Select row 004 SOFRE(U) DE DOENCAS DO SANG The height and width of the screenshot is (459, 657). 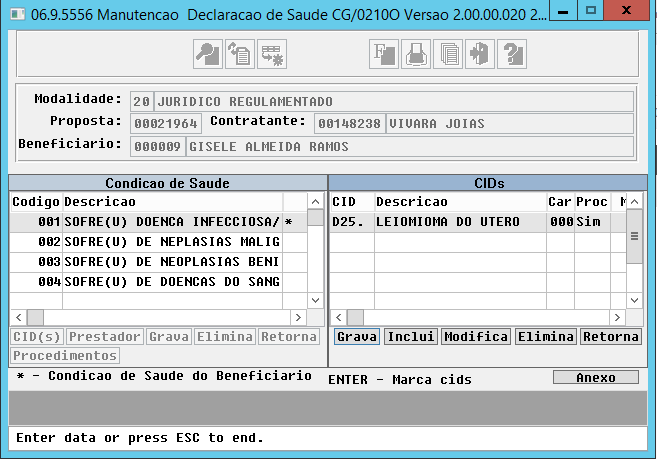pyautogui.click(x=158, y=282)
